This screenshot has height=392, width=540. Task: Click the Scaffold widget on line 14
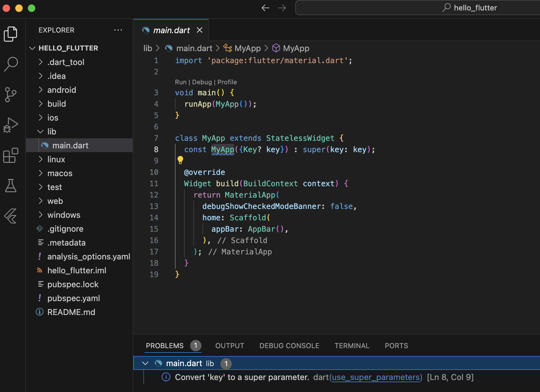point(248,217)
